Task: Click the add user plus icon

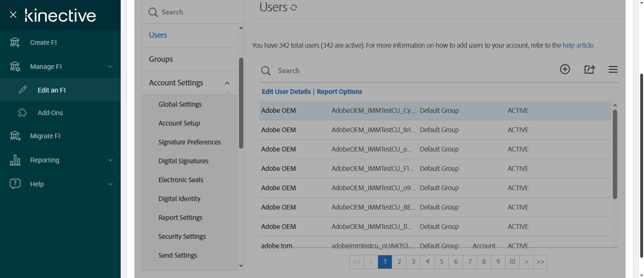Action: pyautogui.click(x=565, y=69)
